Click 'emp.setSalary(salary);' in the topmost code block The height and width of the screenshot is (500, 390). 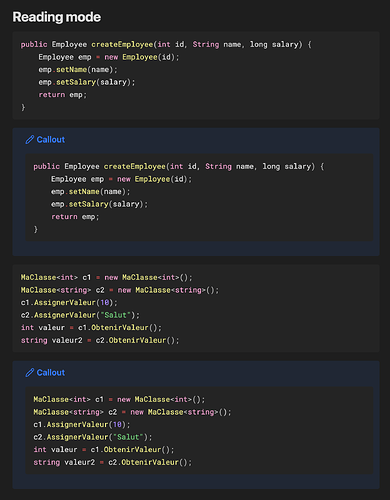pyautogui.click(x=87, y=82)
